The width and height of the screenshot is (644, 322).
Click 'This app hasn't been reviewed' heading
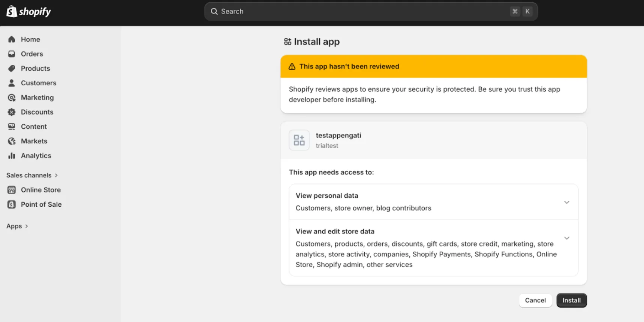[349, 67]
